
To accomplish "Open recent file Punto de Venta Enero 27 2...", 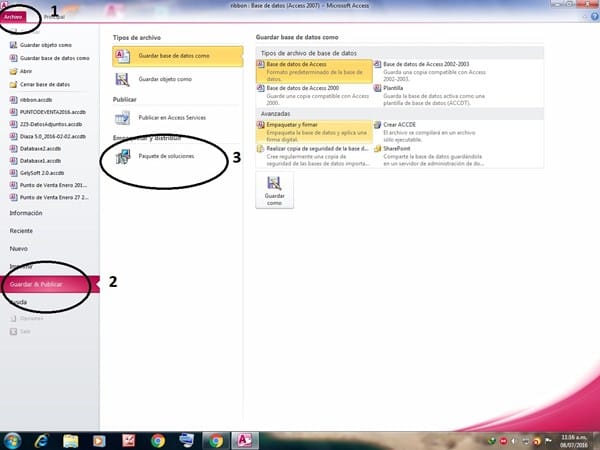I will (49, 197).
